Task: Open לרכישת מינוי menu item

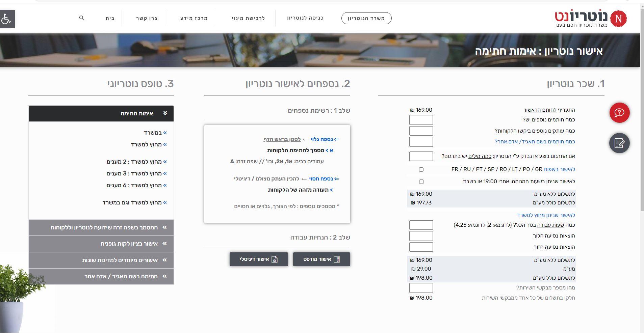Action: (x=248, y=18)
